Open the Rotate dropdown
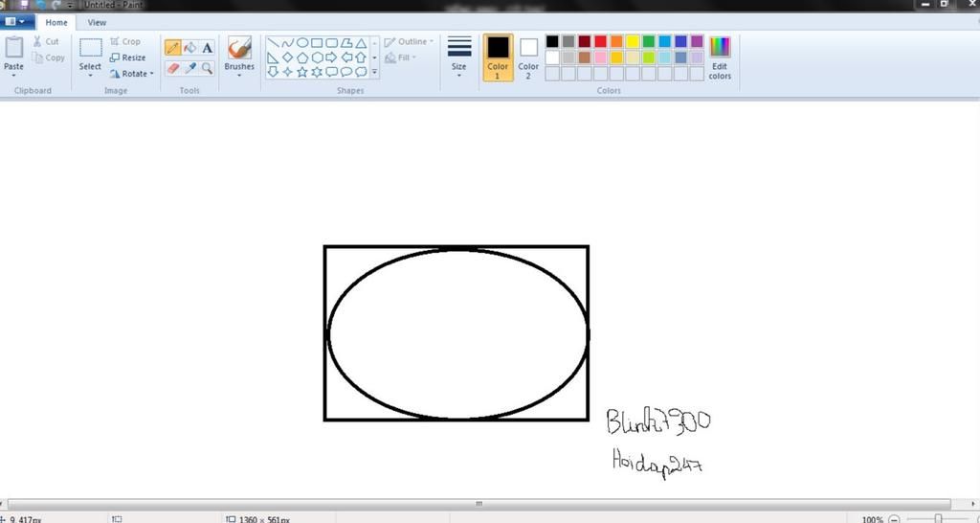 [x=132, y=74]
